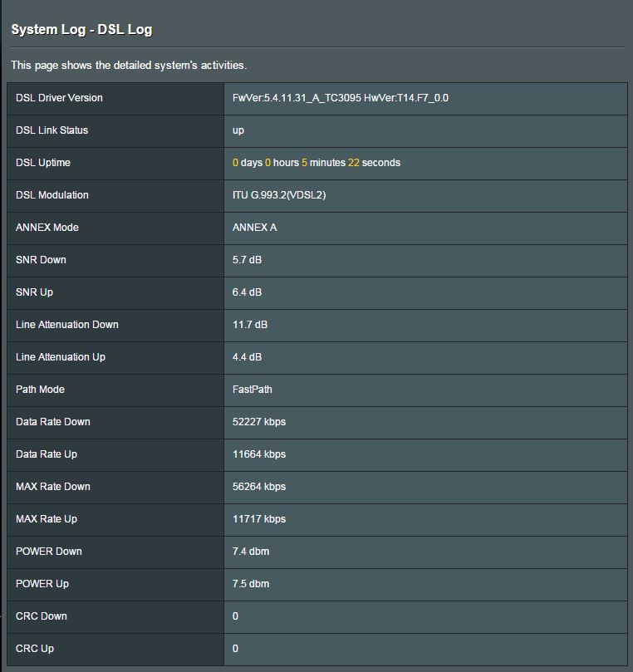
Task: Click the 'SNR Up' label
Action: point(34,292)
